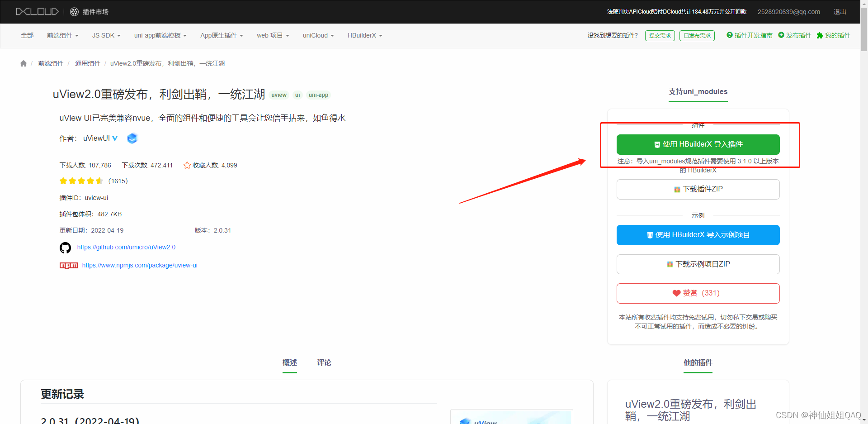
Task: Click 退出 logout link
Action: point(840,12)
